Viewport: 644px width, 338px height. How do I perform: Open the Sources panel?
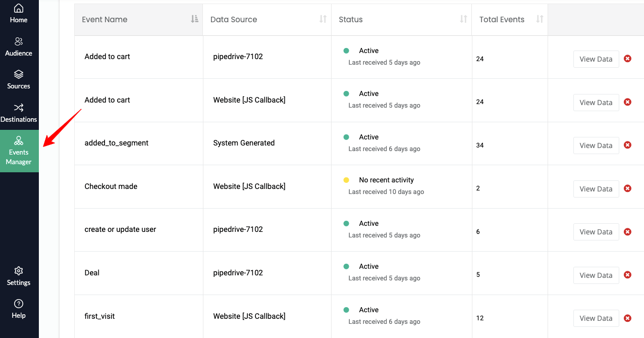tap(19, 80)
